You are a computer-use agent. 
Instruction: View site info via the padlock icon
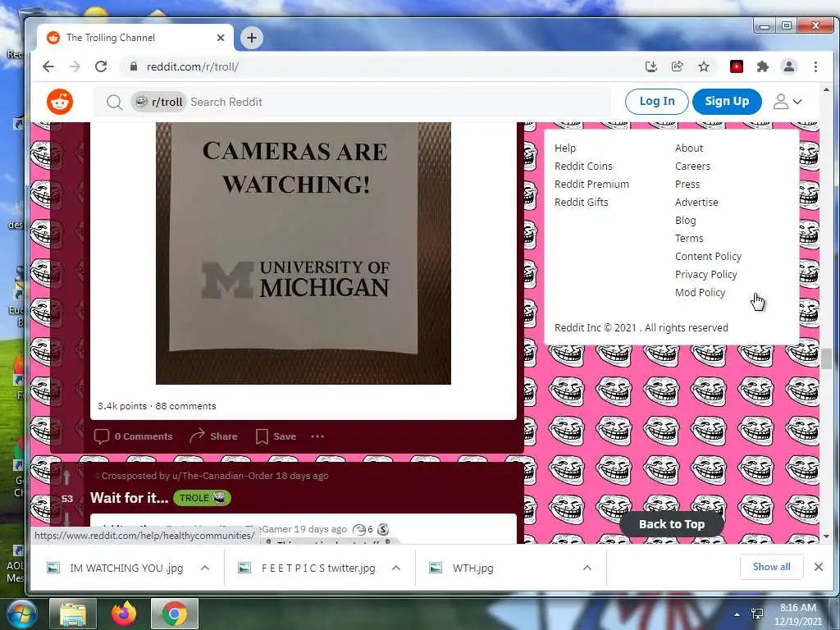(x=134, y=66)
